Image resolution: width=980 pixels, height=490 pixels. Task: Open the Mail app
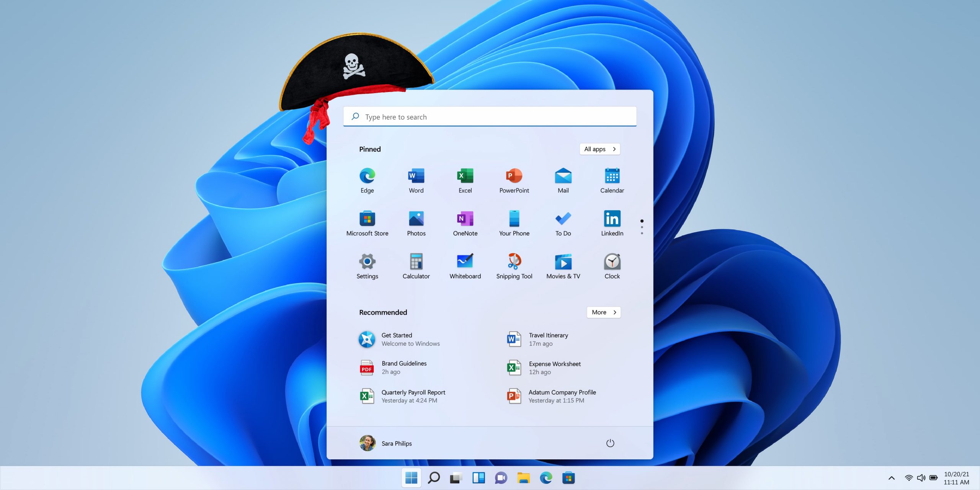(563, 180)
